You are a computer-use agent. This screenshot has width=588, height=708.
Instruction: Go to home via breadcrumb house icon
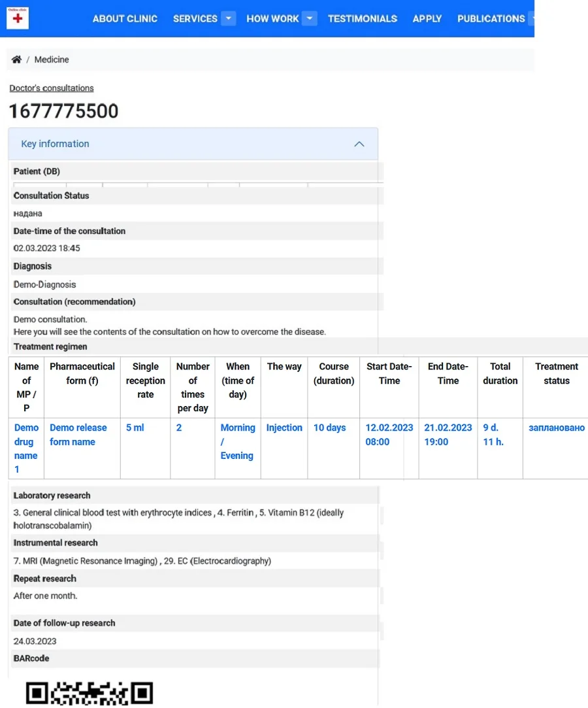(x=17, y=59)
